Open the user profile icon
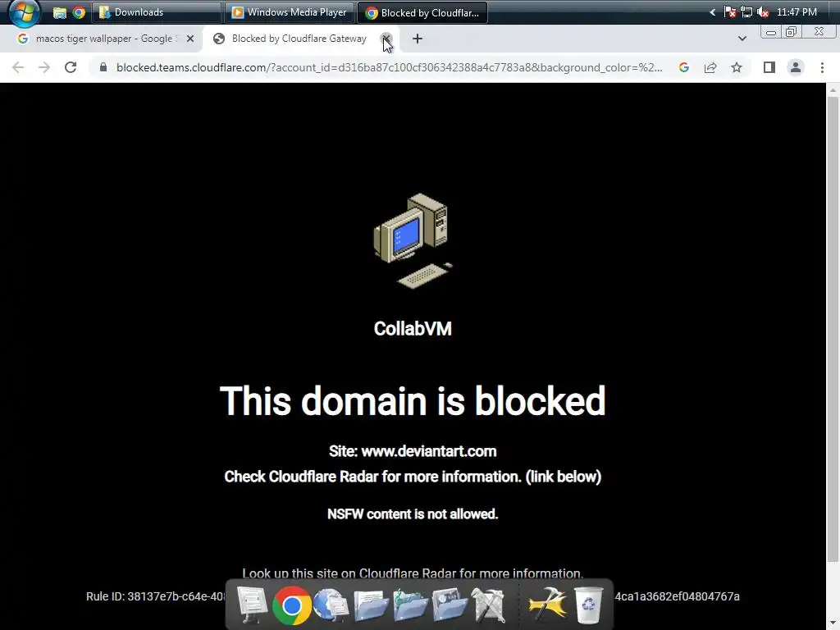840x630 pixels. pos(796,67)
